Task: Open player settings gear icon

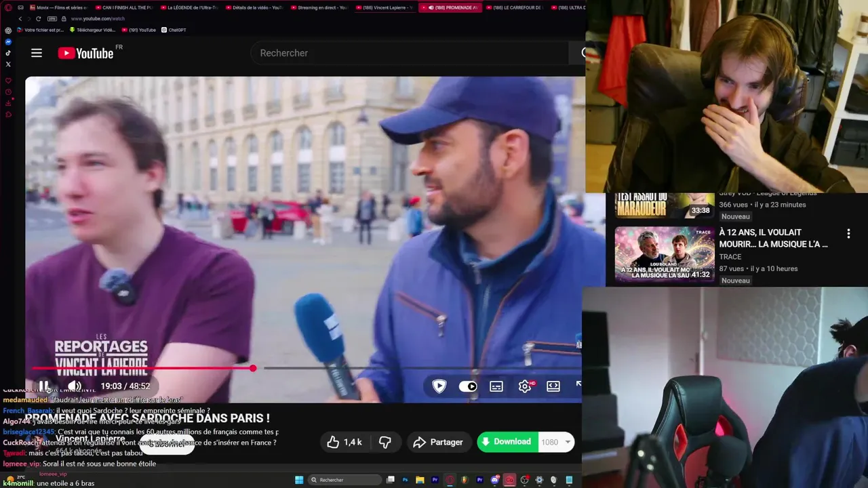Action: click(x=525, y=386)
